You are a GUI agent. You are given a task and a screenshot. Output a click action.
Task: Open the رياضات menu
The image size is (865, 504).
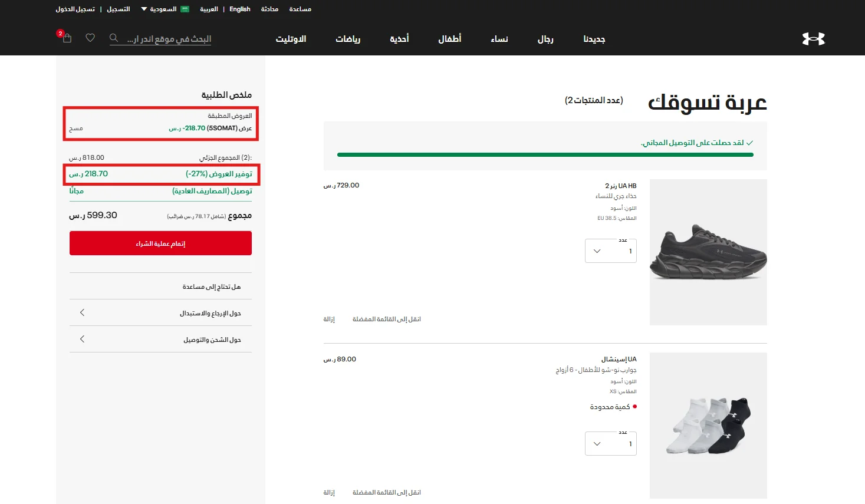click(x=348, y=39)
